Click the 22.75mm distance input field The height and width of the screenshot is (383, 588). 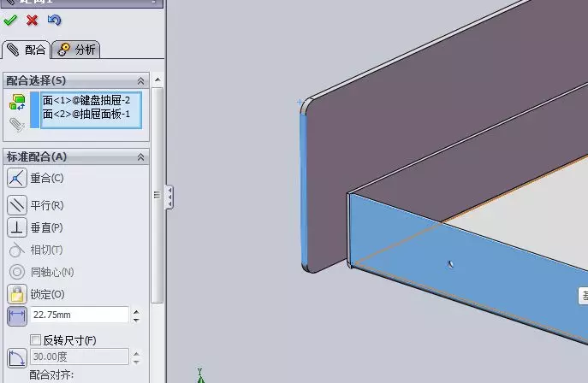click(80, 315)
